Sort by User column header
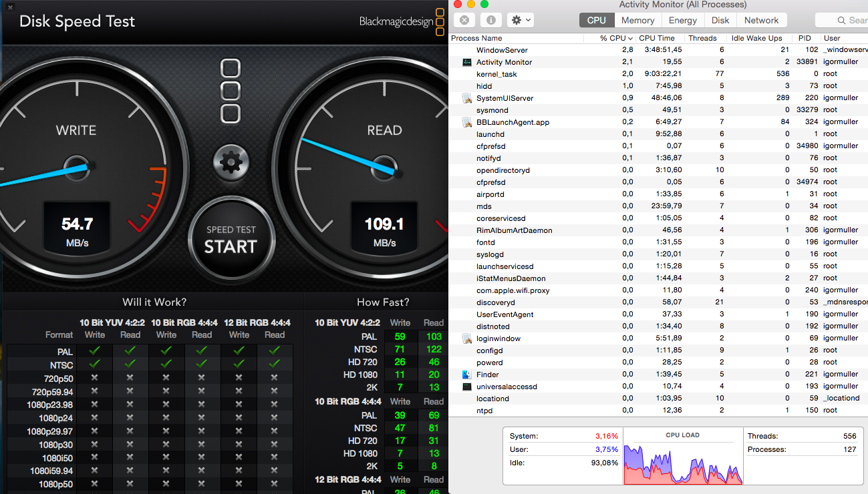Image resolution: width=868 pixels, height=494 pixels. (844, 38)
